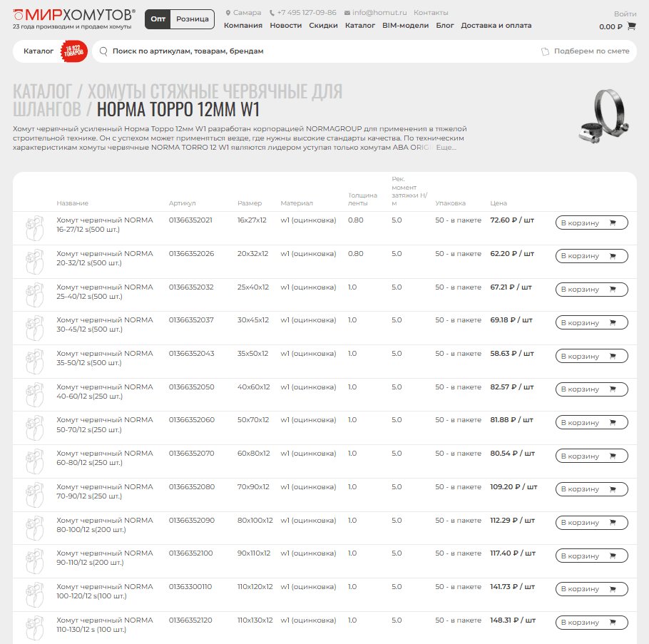This screenshot has width=649, height=644.
Task: Click article number 01363300110
Action: tap(190, 587)
